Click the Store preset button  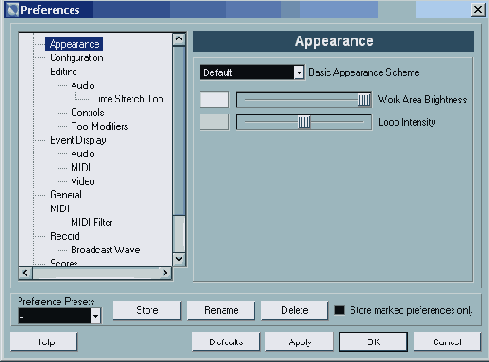[x=147, y=310]
